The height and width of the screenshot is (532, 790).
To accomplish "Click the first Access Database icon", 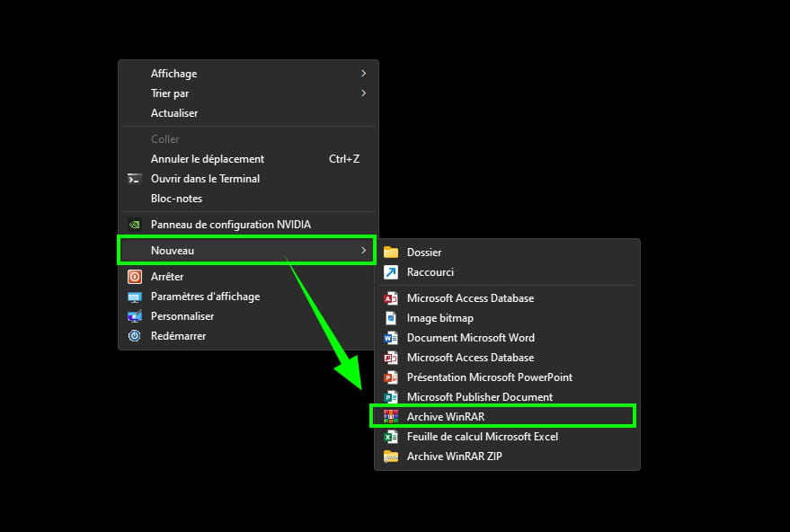I will pyautogui.click(x=391, y=298).
